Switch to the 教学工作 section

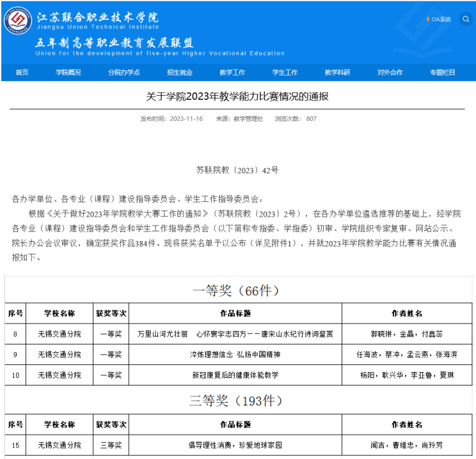pos(232,72)
